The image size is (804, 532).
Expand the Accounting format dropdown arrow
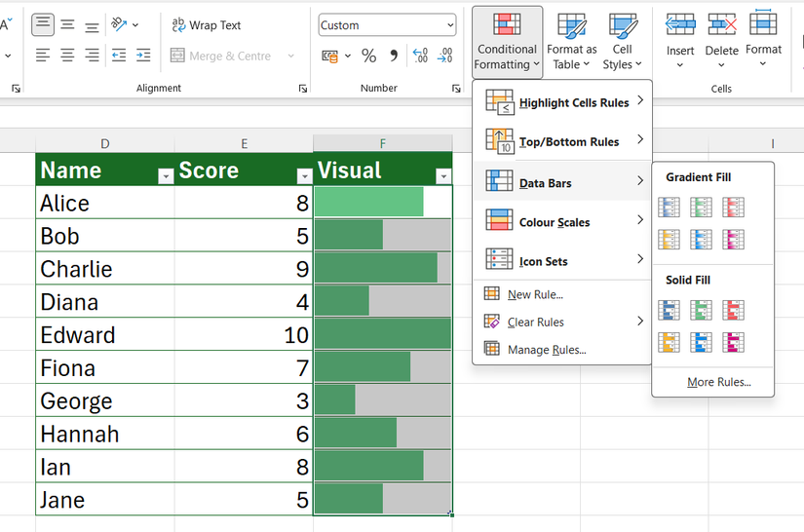click(x=348, y=56)
